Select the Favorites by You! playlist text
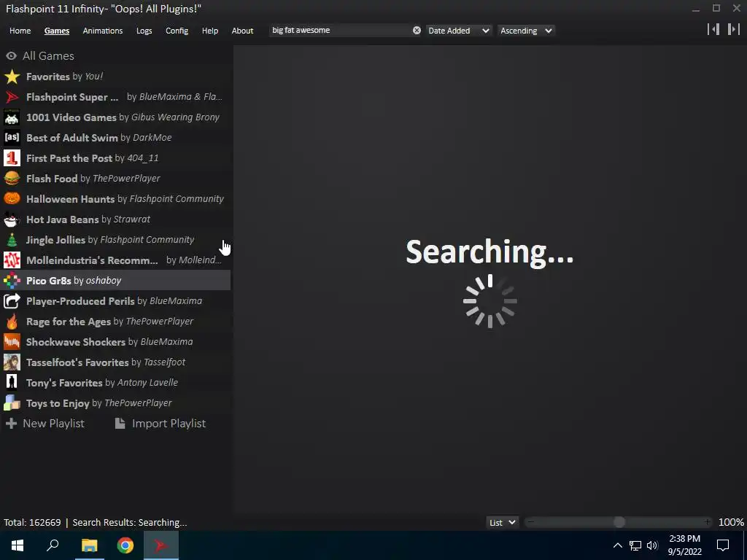 click(x=65, y=77)
